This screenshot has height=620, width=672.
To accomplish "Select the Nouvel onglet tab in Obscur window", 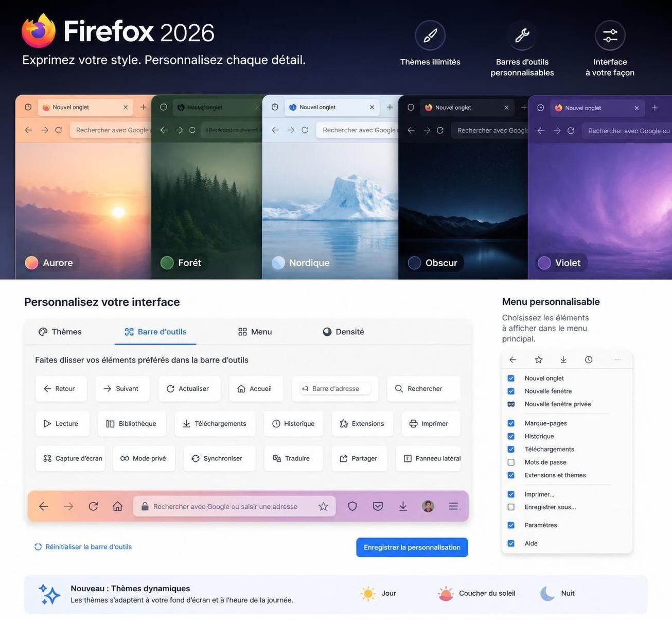I will (x=467, y=107).
